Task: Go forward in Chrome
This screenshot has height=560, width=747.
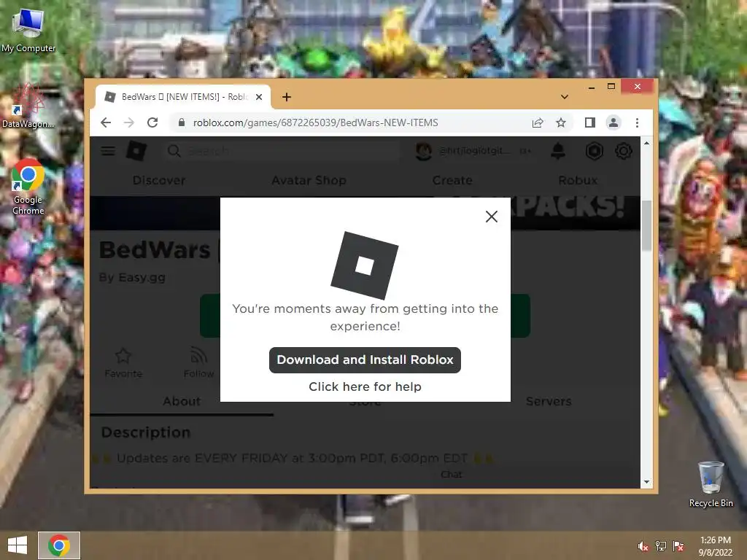Action: [128, 122]
